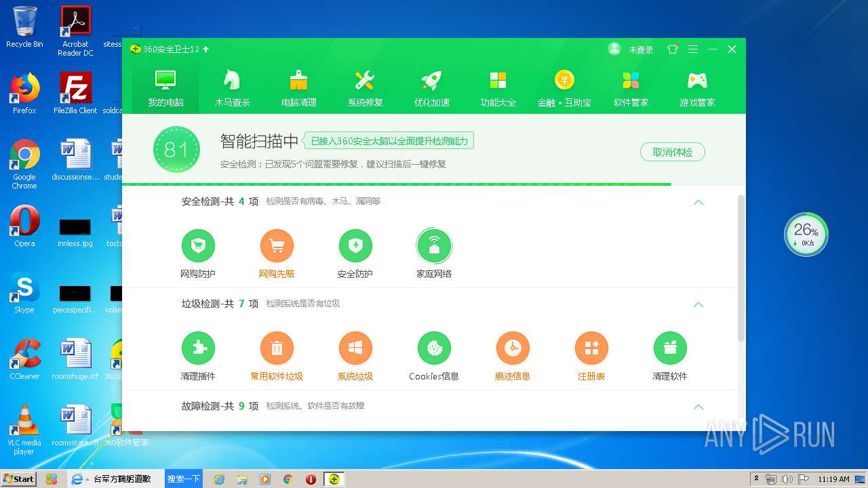Open the taskbar media player icon
This screenshot has width=868, height=488.
[265, 479]
